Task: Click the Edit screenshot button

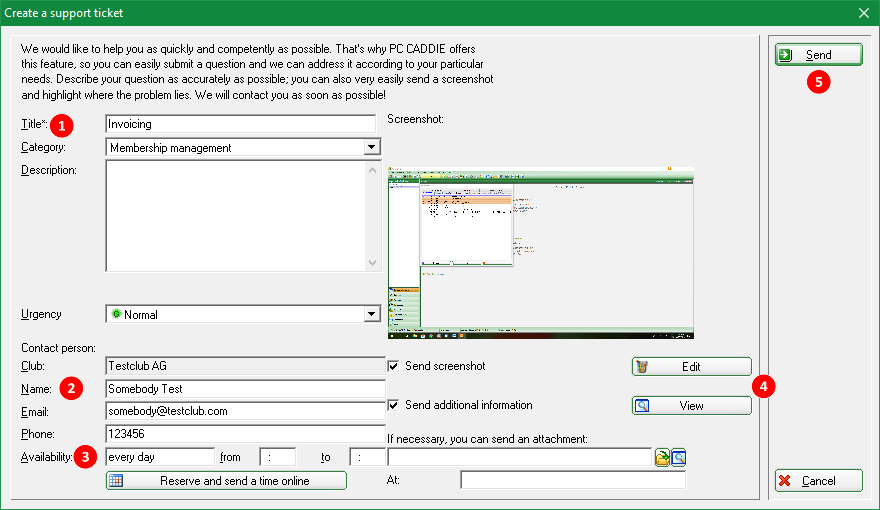Action: tap(691, 367)
